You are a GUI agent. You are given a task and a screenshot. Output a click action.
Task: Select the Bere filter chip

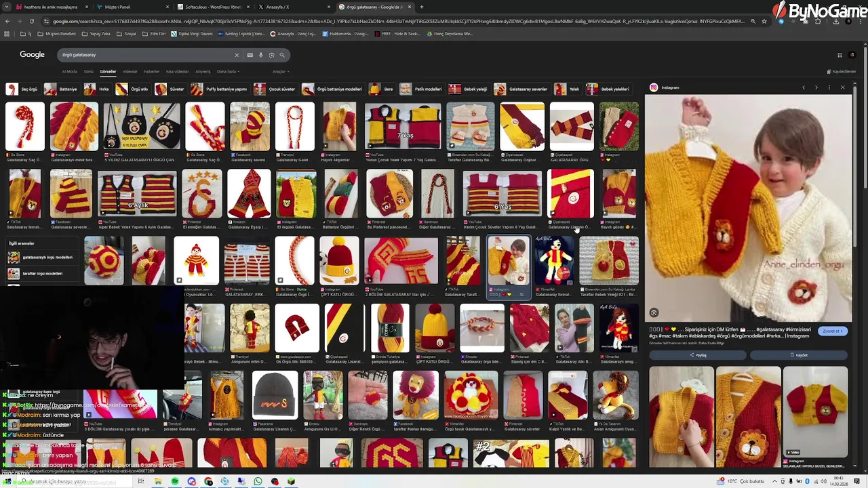[382, 89]
